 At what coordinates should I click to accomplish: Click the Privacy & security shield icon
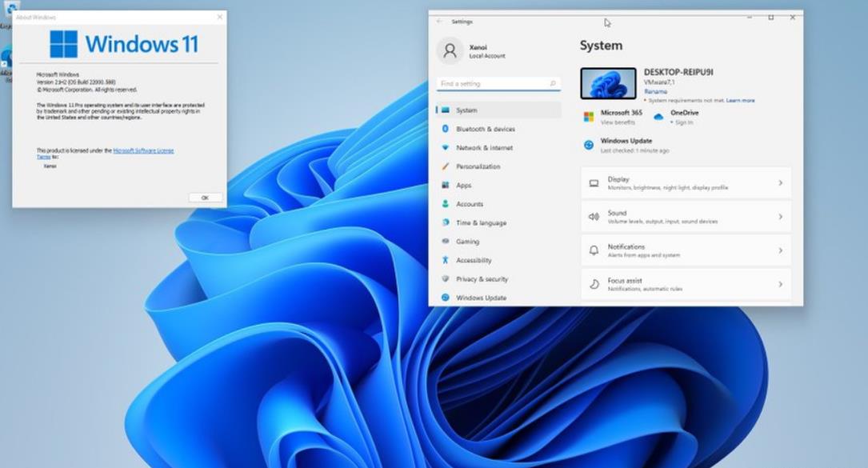(446, 279)
